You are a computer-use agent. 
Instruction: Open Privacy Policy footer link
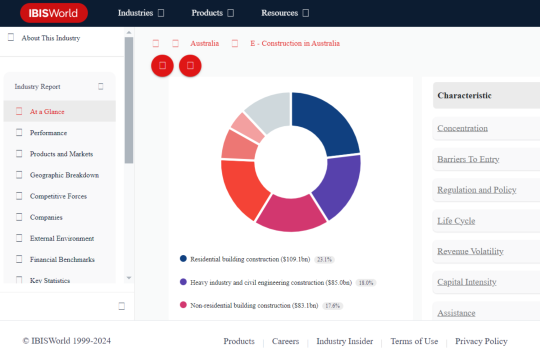481,341
